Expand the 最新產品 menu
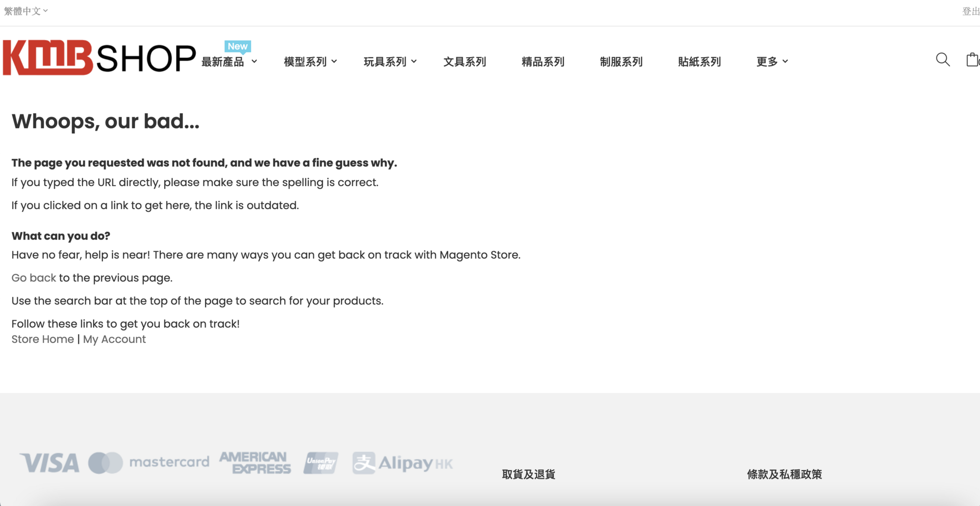Viewport: 980px width, 506px height. [x=229, y=62]
